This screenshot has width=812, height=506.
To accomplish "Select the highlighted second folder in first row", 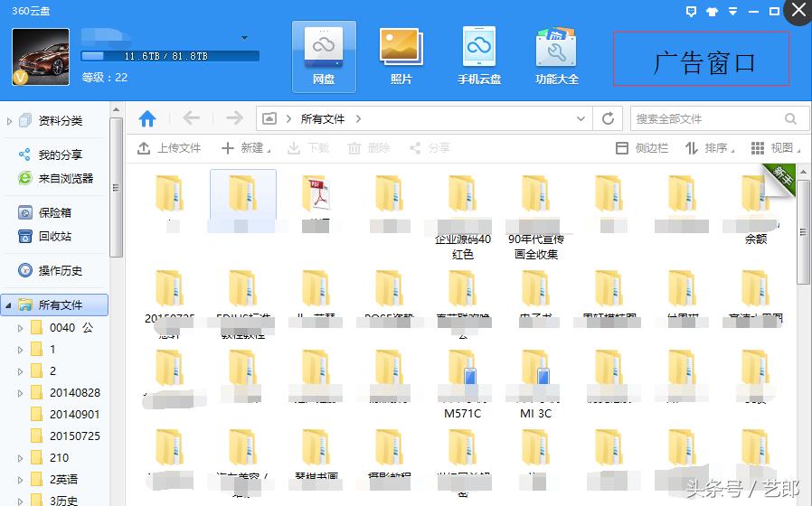I will [x=243, y=201].
